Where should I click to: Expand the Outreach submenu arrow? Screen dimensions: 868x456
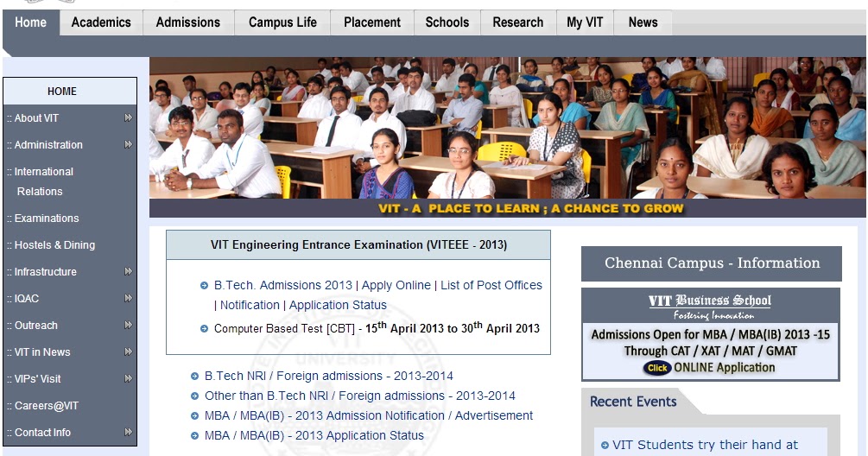[129, 325]
